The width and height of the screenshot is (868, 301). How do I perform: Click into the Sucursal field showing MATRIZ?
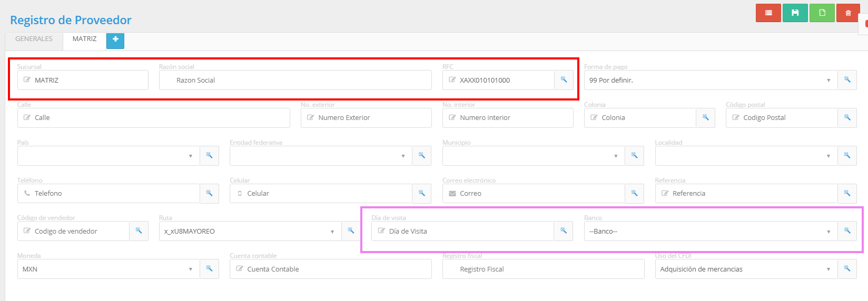pyautogui.click(x=83, y=80)
